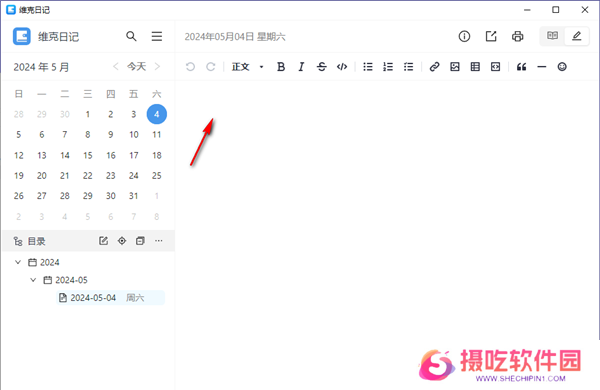Click the 2024 年 5 月 month title
This screenshot has width=600, height=390.
[x=41, y=67]
